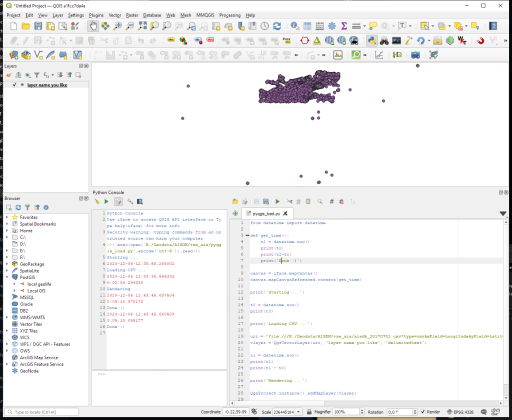Image resolution: width=512 pixels, height=420 pixels.
Task: Toggle the Show Editor icon in console
Action: coord(118,201)
